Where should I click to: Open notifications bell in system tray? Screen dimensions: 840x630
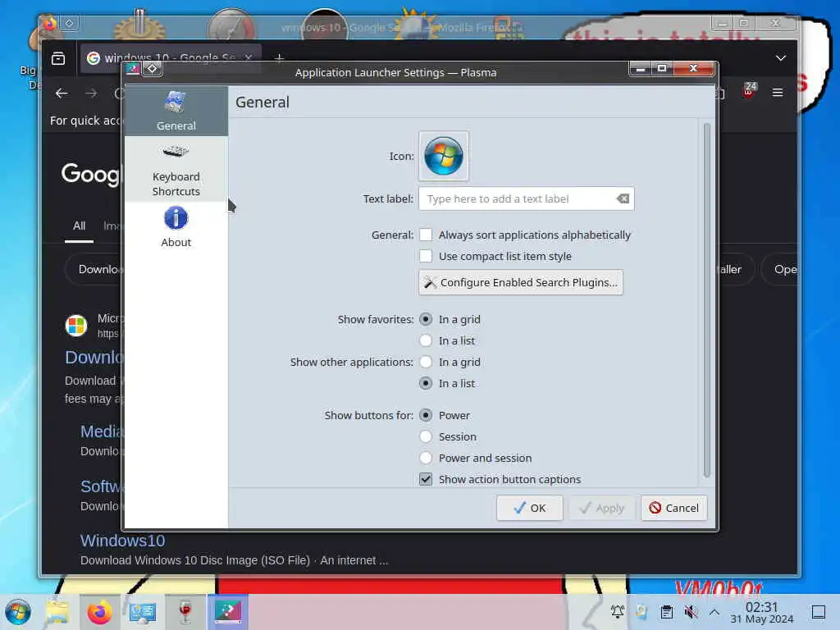[617, 612]
